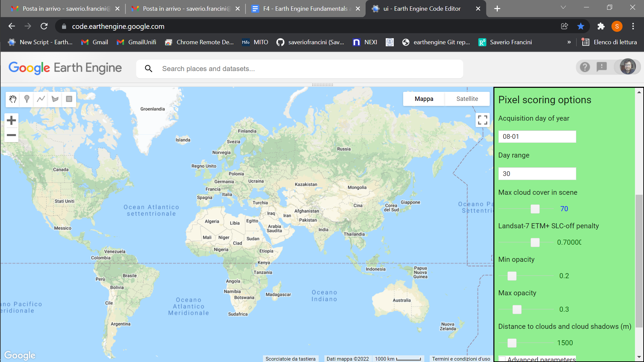644x362 pixels.
Task: Adjust Landsat-7 SLC-off penalty slider
Action: coord(535,242)
